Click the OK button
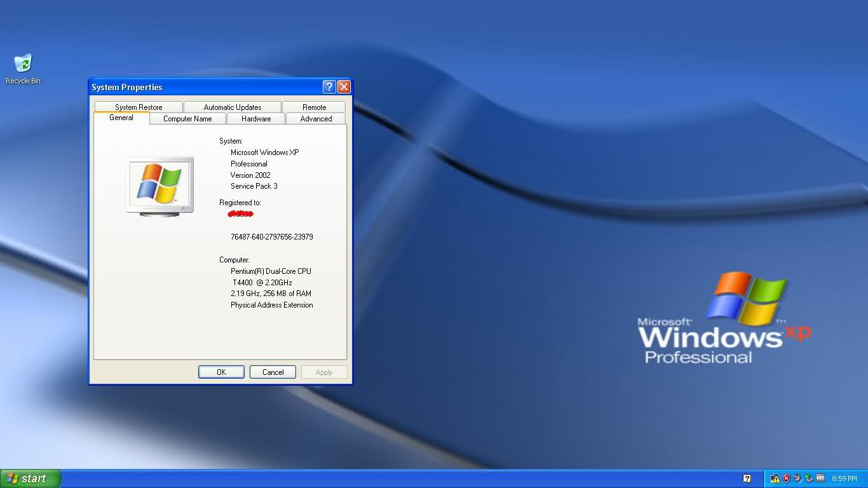Image resolution: width=868 pixels, height=488 pixels. (221, 372)
